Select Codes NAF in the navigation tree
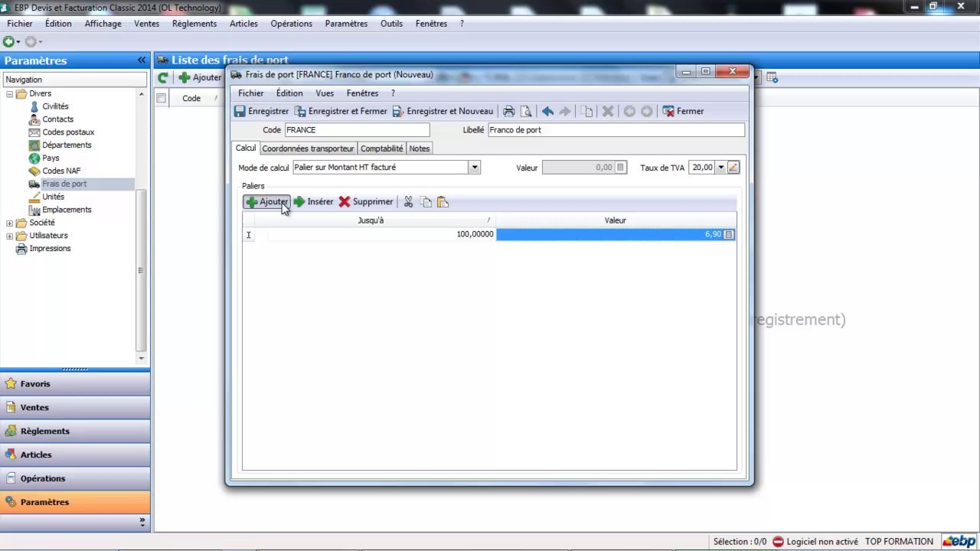Screen dimensions: 980x551 [x=61, y=171]
